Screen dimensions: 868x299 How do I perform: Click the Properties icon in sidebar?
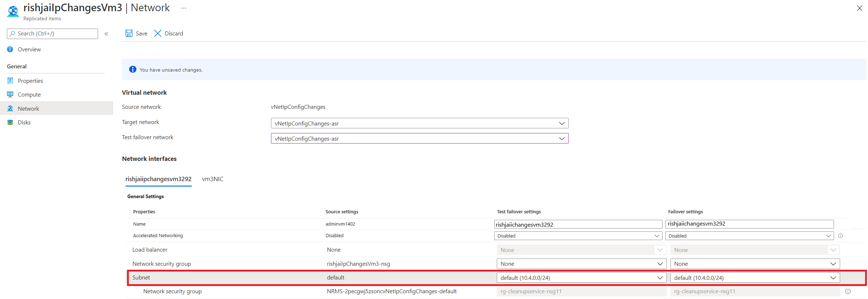(x=10, y=81)
